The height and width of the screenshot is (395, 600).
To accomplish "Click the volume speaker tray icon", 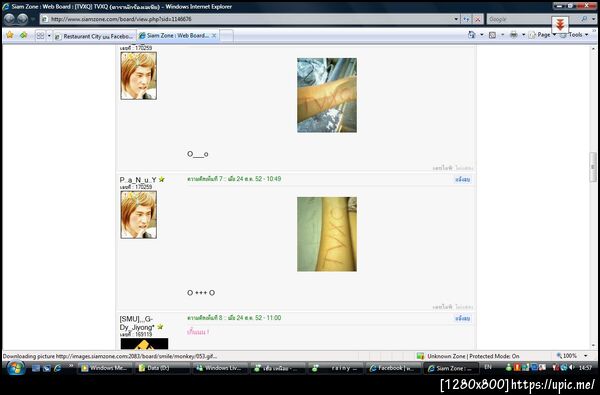I will [x=572, y=367].
